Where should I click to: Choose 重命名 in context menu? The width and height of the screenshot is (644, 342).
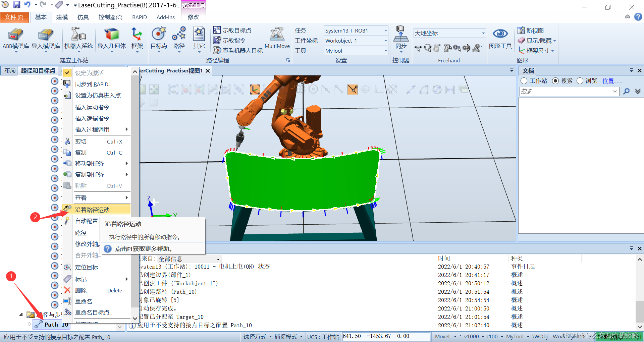point(96,301)
